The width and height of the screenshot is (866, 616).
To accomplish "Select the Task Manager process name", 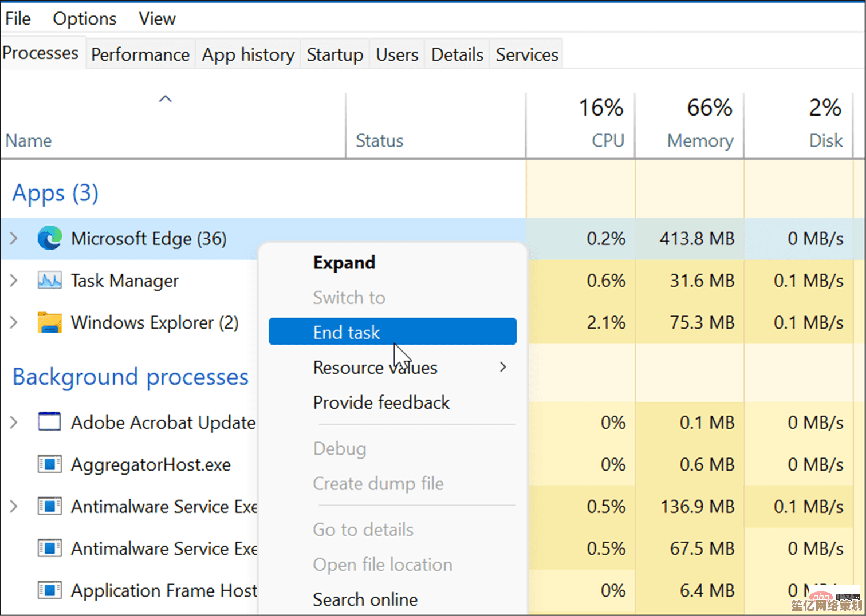I will click(x=125, y=281).
